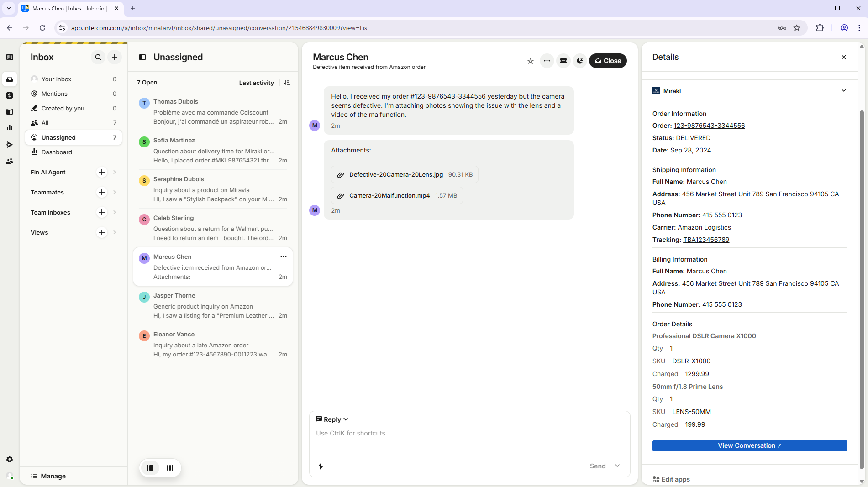The height and width of the screenshot is (487, 868).
Task: Open Dashboard item
Action: click(74, 152)
